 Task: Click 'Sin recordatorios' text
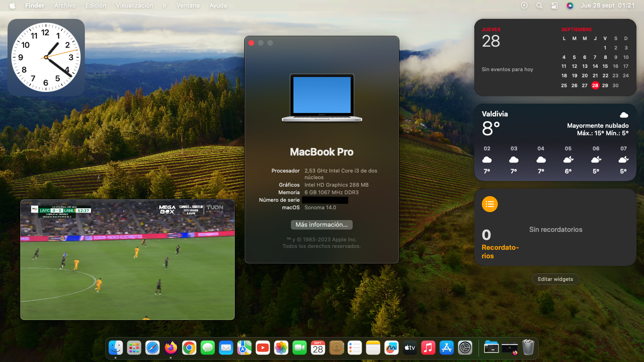pos(556,230)
